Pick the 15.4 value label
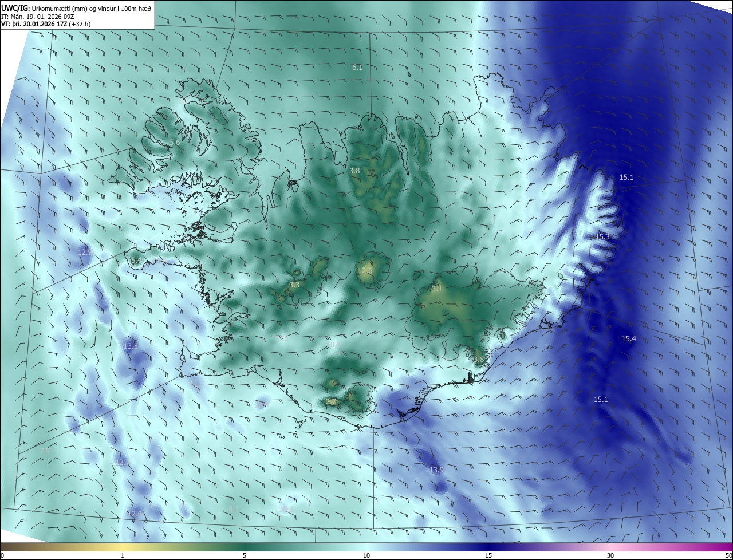The height and width of the screenshot is (560, 733). [x=629, y=339]
